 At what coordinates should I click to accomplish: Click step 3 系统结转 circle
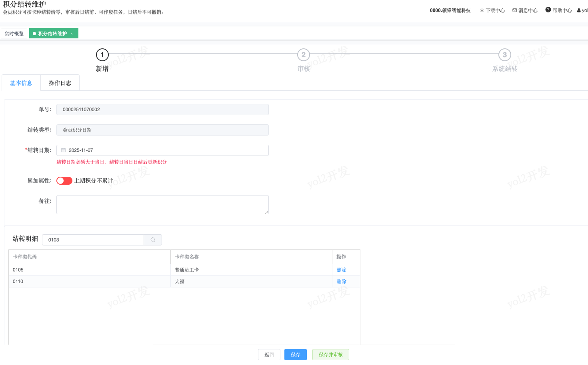pyautogui.click(x=505, y=55)
